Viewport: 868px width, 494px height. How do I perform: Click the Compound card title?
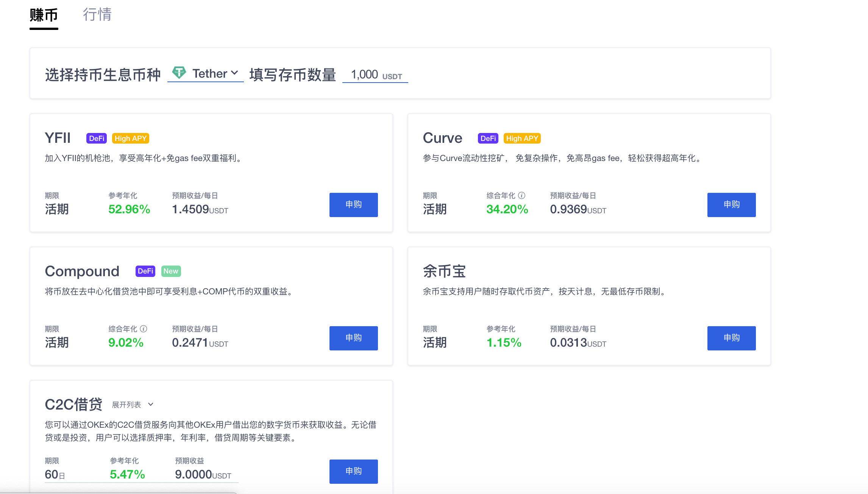click(x=82, y=271)
